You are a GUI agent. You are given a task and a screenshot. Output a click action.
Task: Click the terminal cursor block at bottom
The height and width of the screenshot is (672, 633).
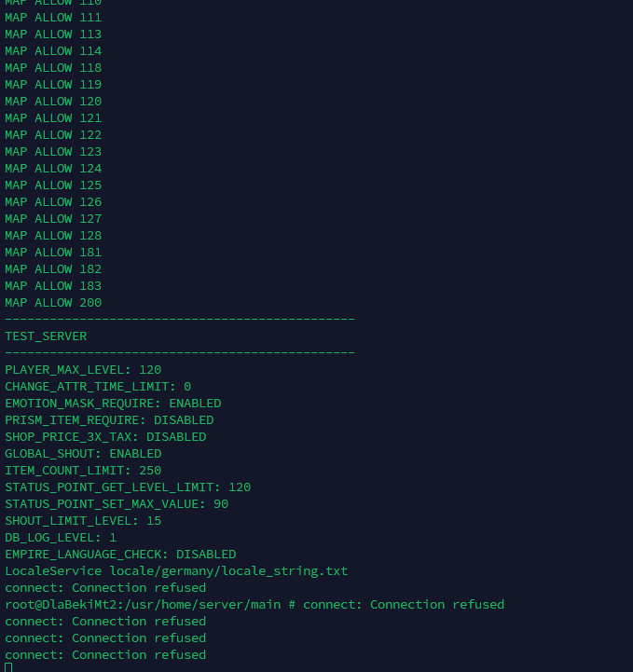click(x=8, y=667)
